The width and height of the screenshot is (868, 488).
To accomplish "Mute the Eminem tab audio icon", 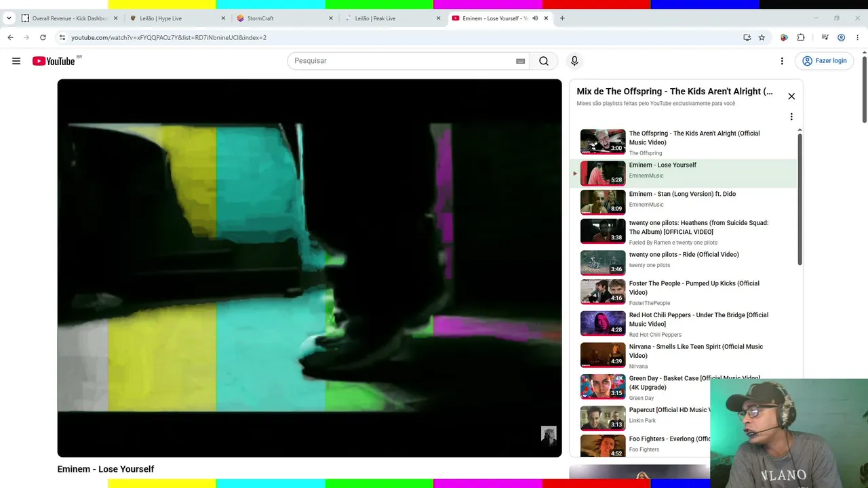I will pos(535,18).
